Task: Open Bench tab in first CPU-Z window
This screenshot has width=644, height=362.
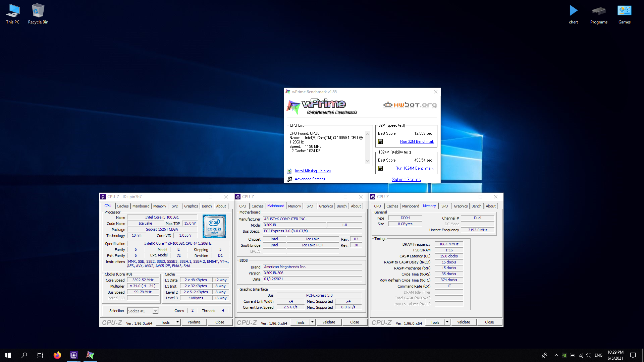Action: click(x=207, y=206)
